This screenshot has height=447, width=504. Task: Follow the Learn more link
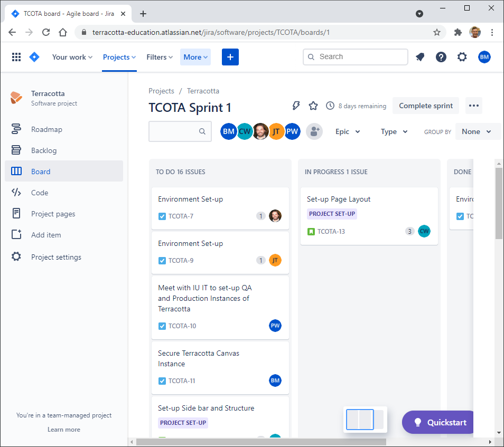tap(63, 430)
